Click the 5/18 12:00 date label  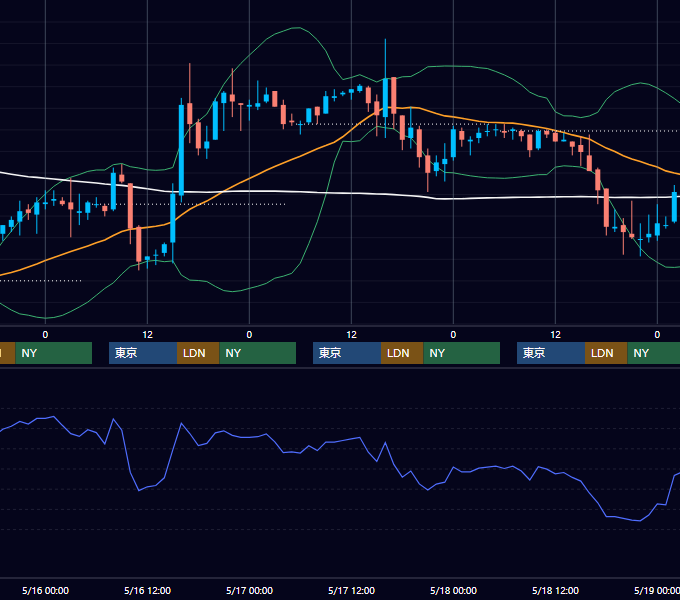556,590
